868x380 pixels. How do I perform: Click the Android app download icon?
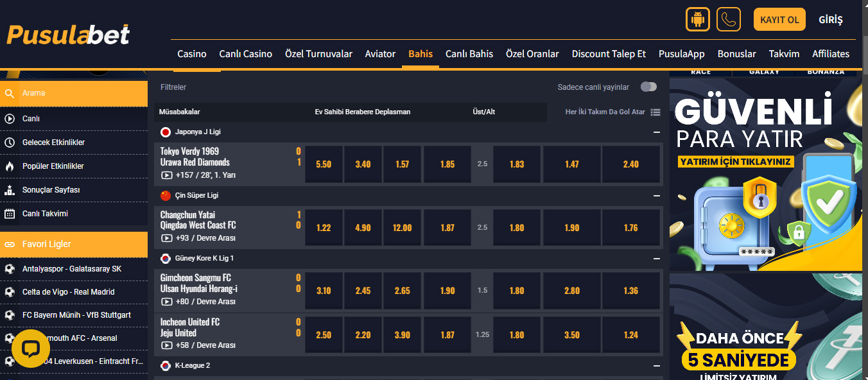click(x=697, y=19)
